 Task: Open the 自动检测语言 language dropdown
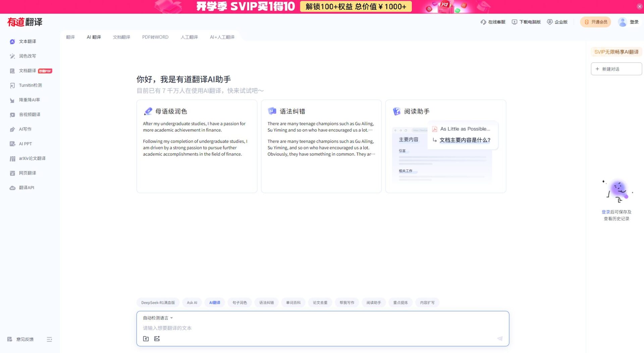156,317
